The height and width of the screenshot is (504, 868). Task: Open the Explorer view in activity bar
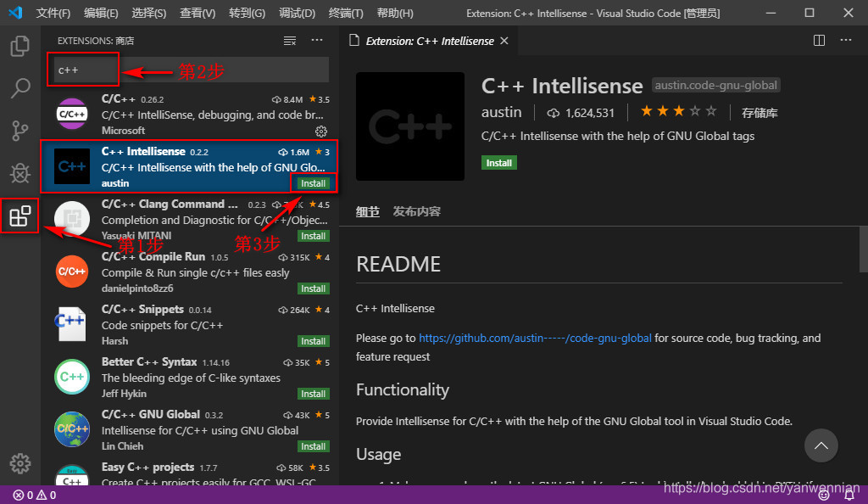click(x=20, y=46)
